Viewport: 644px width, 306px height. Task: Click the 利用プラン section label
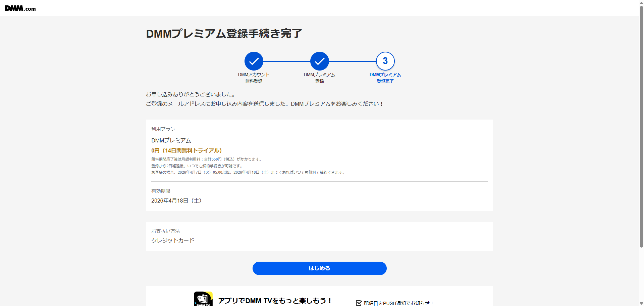[x=163, y=129]
